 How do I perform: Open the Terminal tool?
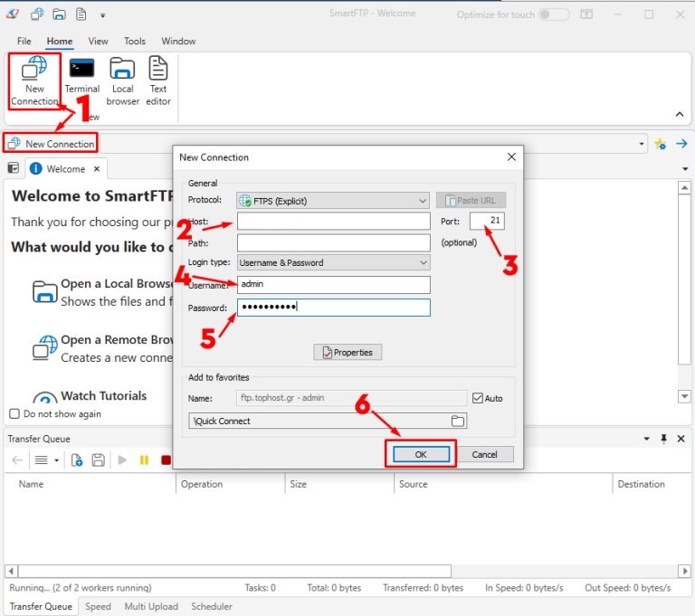point(82,78)
